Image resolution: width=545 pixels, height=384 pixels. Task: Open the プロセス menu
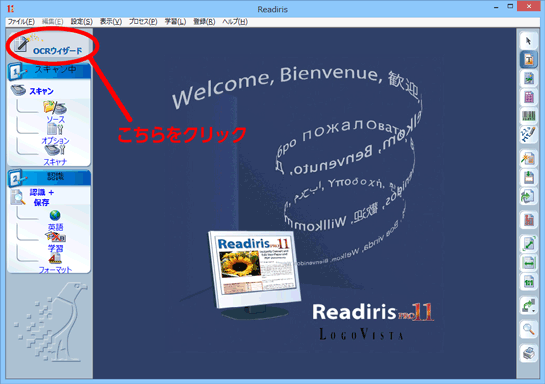[143, 22]
